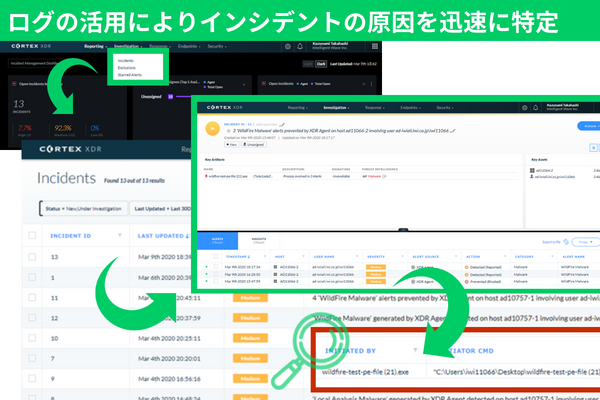Click filter icon on INITIATED BY column
Image resolution: width=600 pixels, height=400 pixels.
coord(415,350)
